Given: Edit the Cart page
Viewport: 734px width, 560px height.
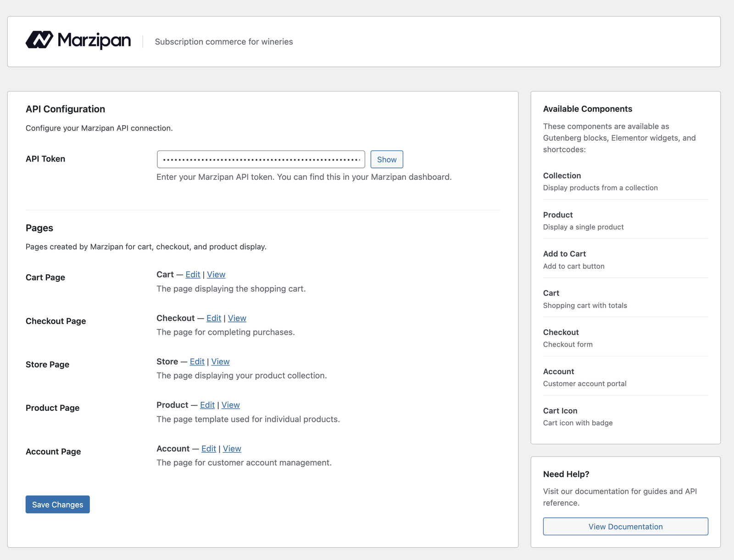Looking at the screenshot, I should (x=193, y=275).
